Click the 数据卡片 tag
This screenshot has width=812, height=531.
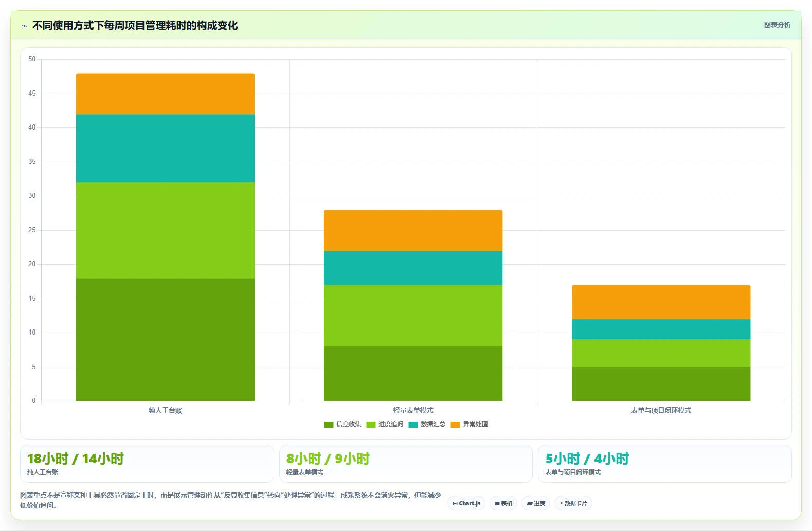click(x=573, y=503)
